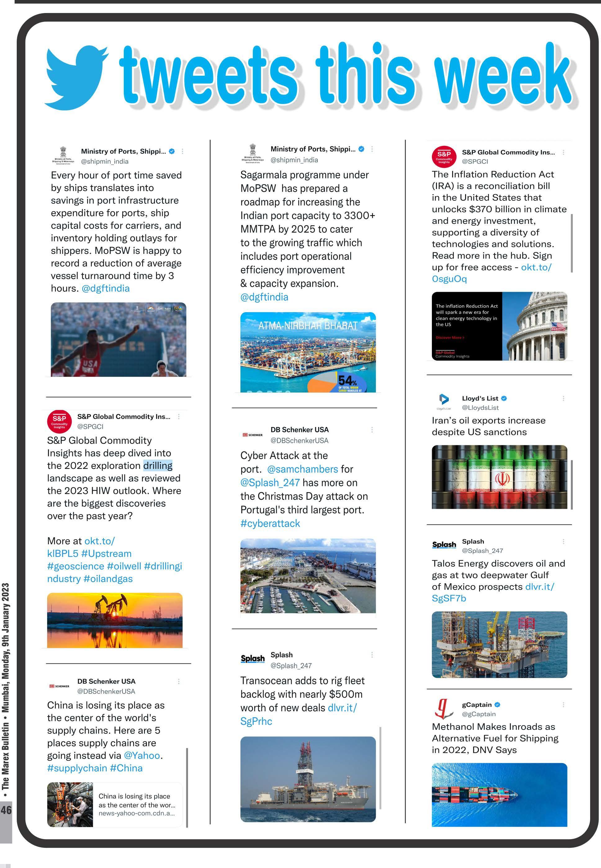601x868 pixels.
Task: Click the @Yahoo mention in China tweet
Action: (x=141, y=755)
